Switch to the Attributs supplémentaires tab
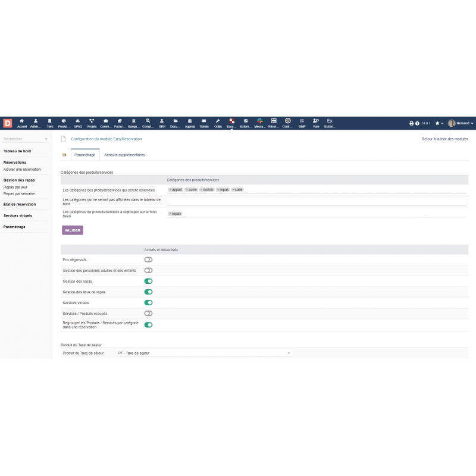This screenshot has height=476, width=476. coord(124,155)
